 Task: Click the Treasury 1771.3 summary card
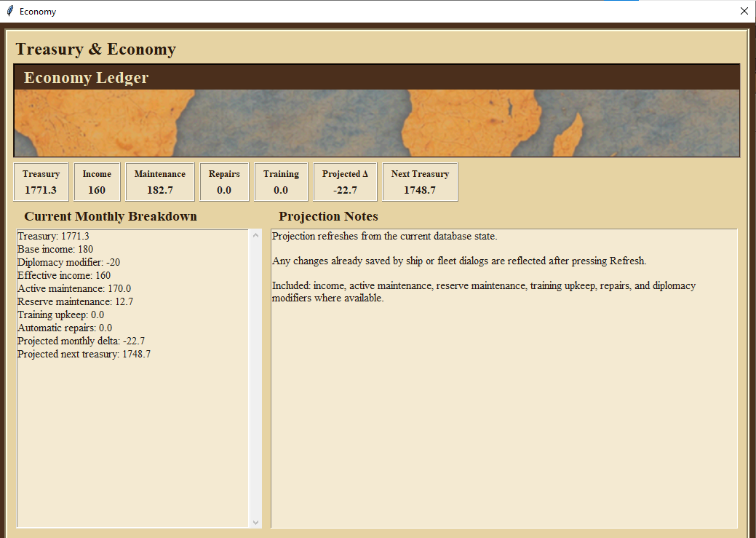click(x=41, y=182)
